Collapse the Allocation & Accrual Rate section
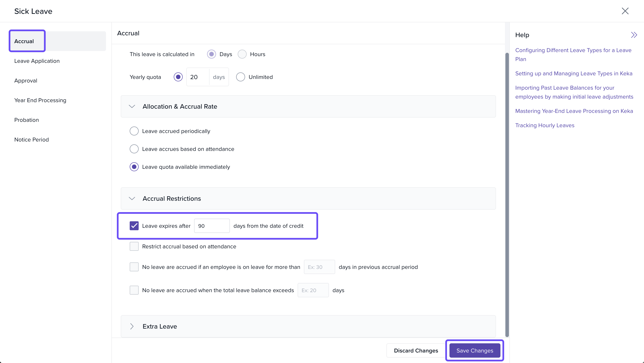The width and height of the screenshot is (644, 363). pos(132,106)
